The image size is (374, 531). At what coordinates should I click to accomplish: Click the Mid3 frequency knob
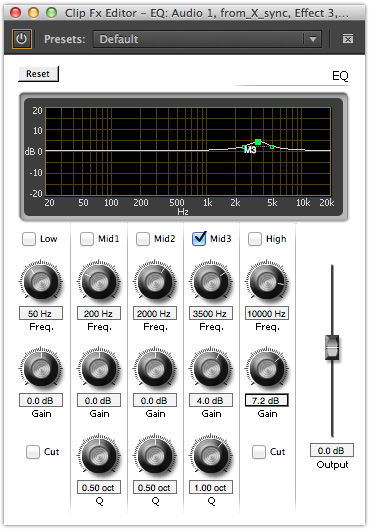211,281
